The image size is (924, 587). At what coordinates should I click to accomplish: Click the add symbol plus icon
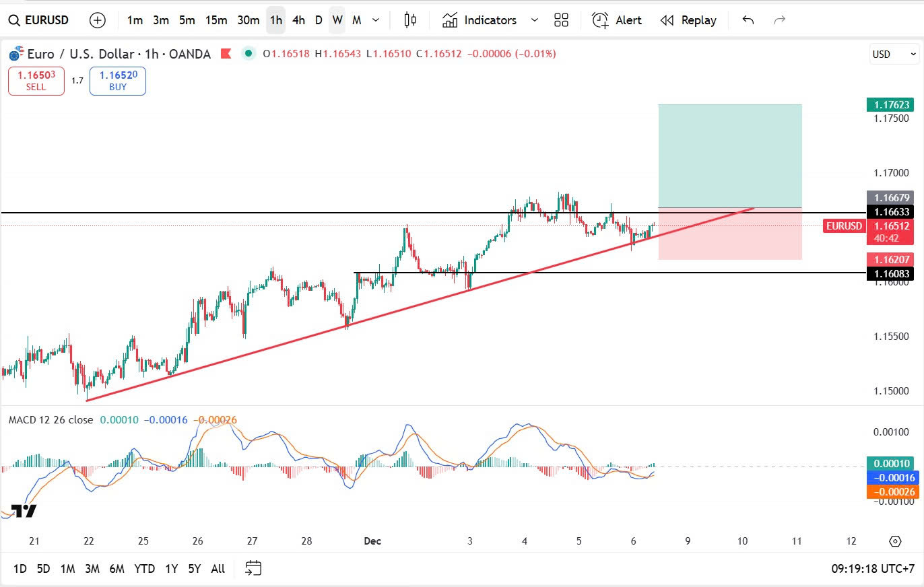(x=98, y=20)
